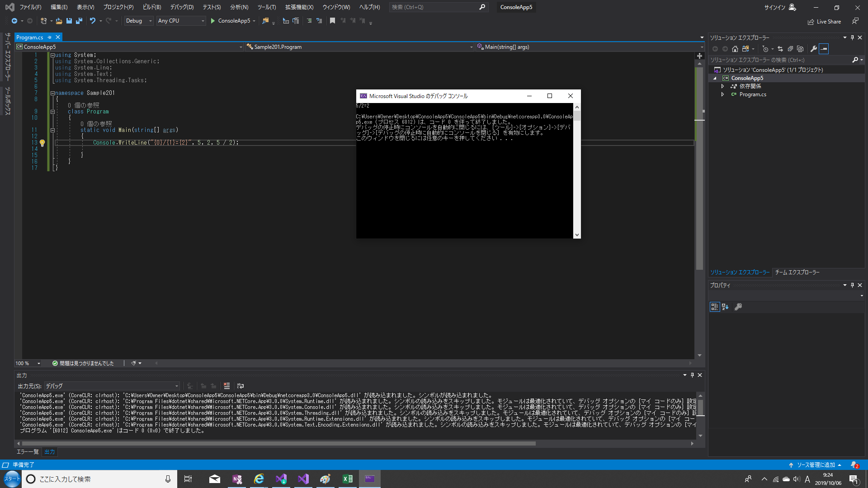Click the feedback icon next to Live Share
This screenshot has width=868, height=488.
pyautogui.click(x=855, y=21)
